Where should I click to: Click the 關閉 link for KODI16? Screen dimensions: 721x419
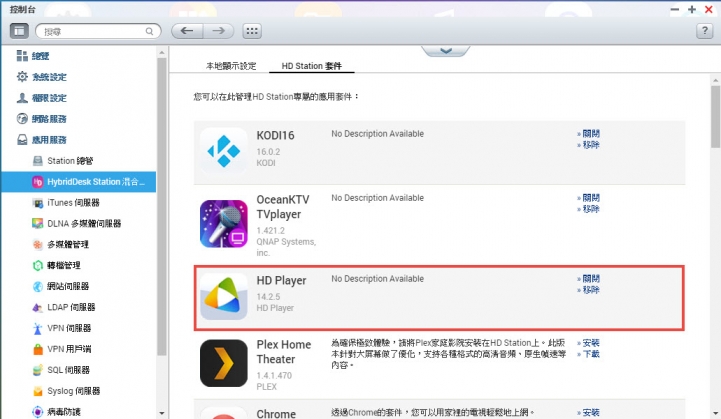[589, 134]
